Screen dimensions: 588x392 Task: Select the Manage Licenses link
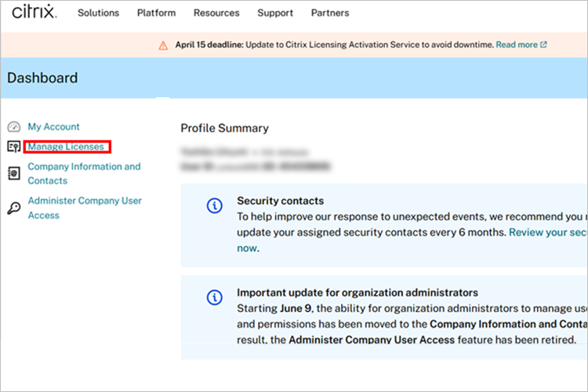(x=66, y=147)
